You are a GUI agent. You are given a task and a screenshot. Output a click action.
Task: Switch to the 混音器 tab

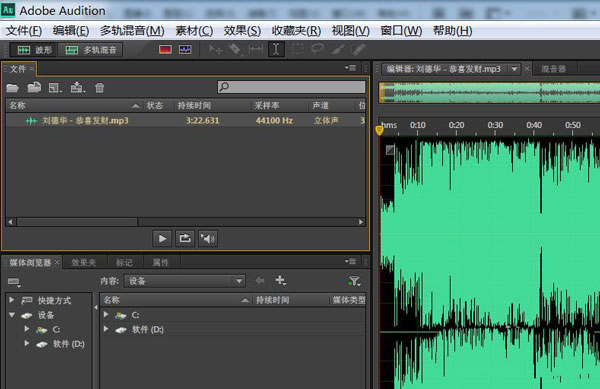[x=554, y=69]
